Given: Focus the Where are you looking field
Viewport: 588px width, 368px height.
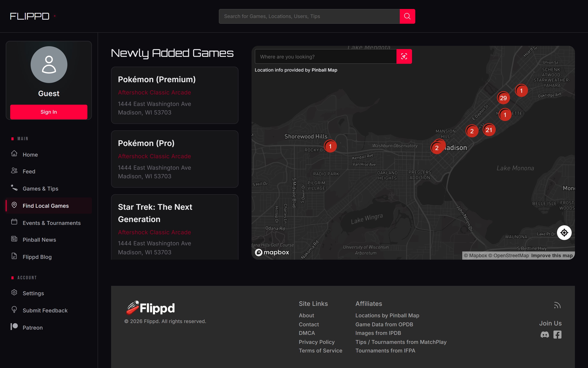Looking at the screenshot, I should pos(326,56).
